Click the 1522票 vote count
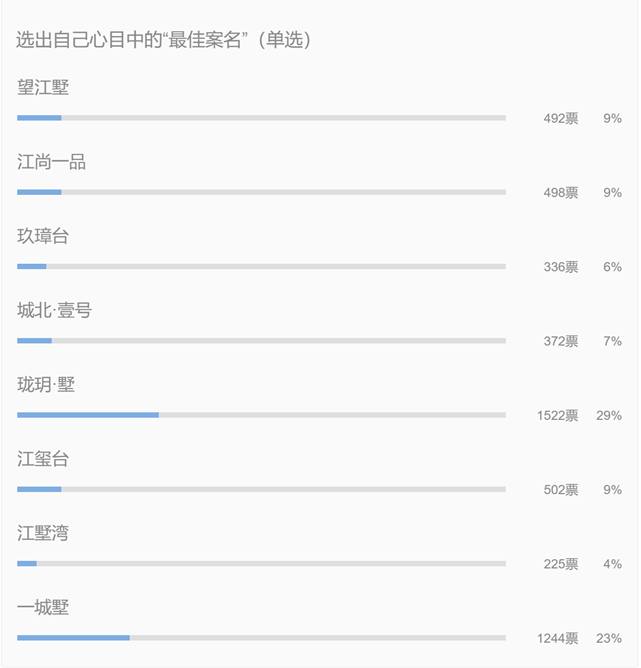Image resolution: width=641 pixels, height=668 pixels. pyautogui.click(x=558, y=415)
